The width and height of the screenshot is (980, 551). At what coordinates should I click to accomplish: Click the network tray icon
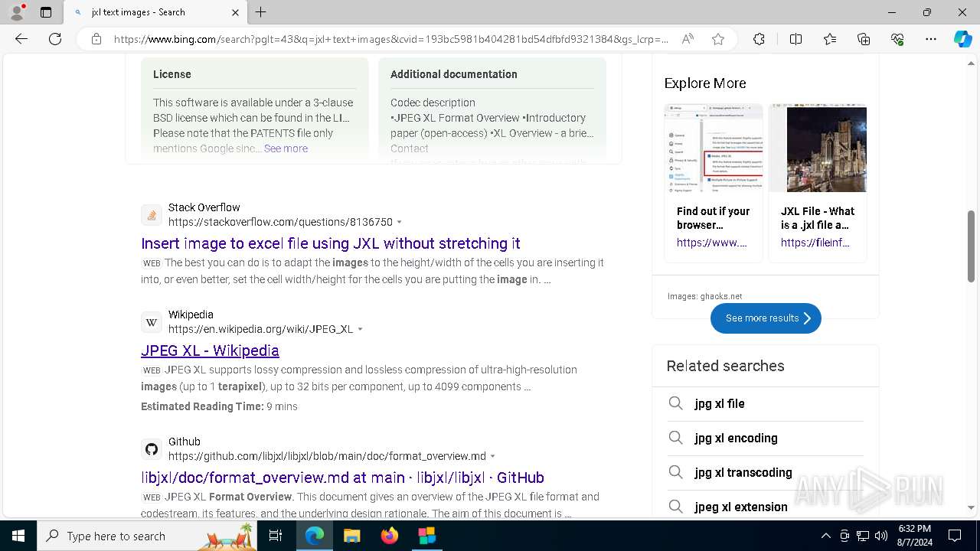pos(863,536)
